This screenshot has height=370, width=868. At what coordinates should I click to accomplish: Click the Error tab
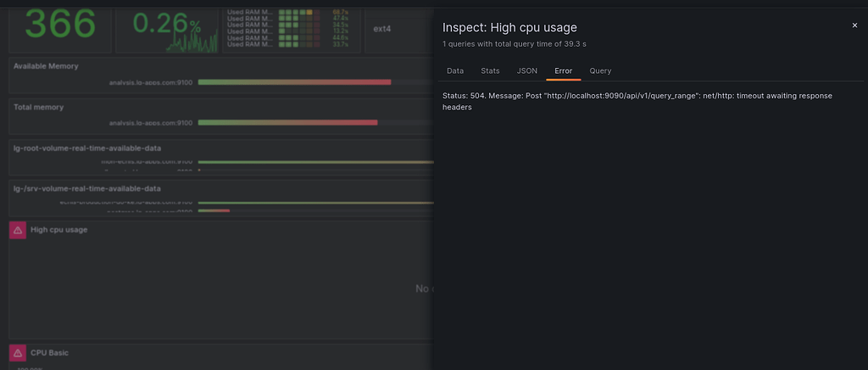[563, 70]
